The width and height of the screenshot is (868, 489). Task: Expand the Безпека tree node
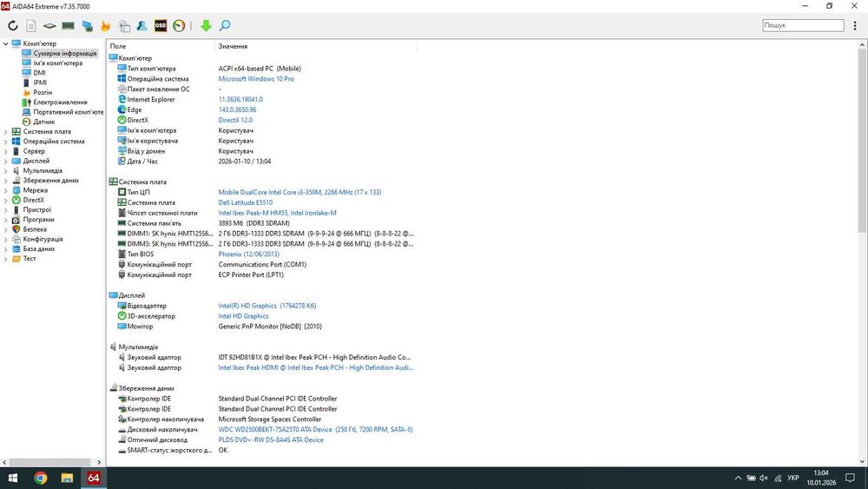point(5,229)
